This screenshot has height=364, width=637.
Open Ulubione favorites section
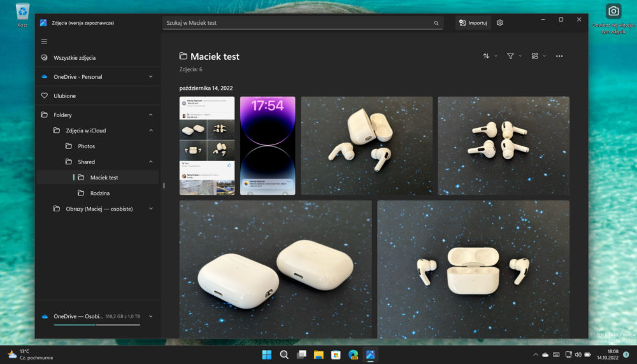point(97,95)
